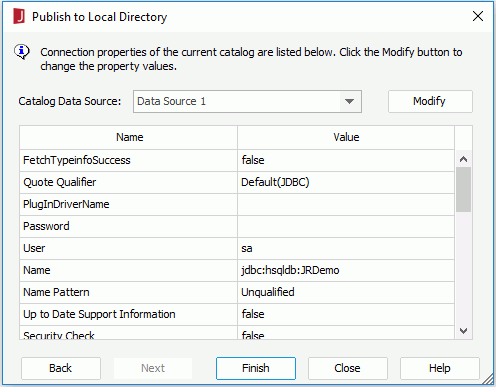Select the PlugInDriverName row name
The height and width of the screenshot is (387, 496).
[x=128, y=204]
